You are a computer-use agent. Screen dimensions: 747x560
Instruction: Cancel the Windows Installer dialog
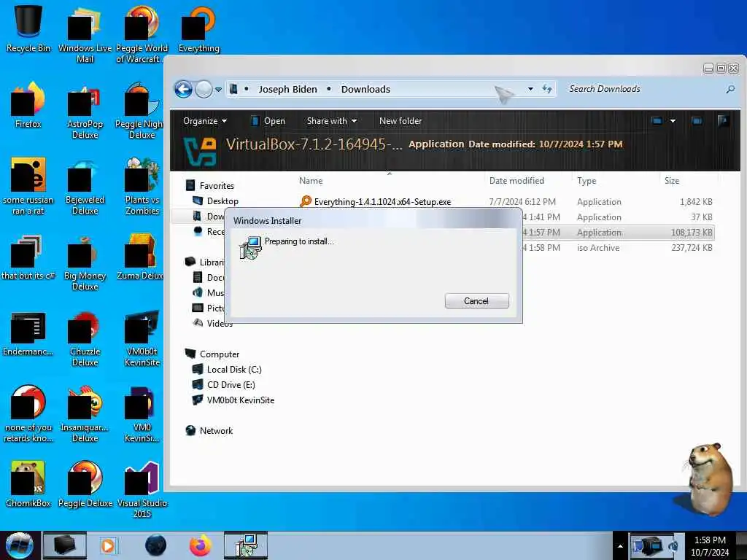point(476,301)
